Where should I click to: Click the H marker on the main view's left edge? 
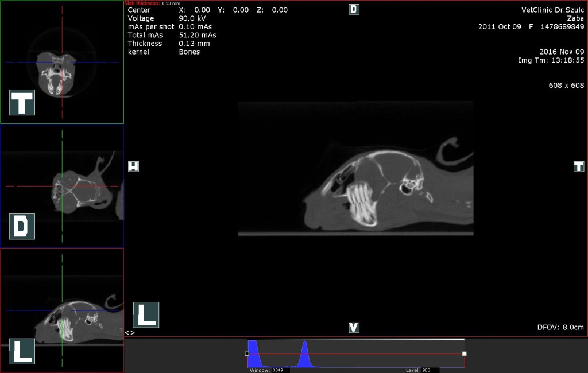coord(133,166)
